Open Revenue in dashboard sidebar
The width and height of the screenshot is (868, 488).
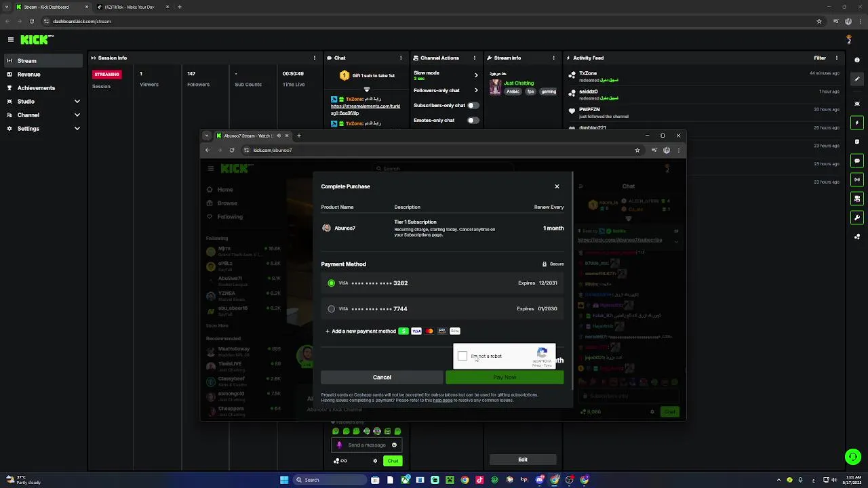pos(43,75)
